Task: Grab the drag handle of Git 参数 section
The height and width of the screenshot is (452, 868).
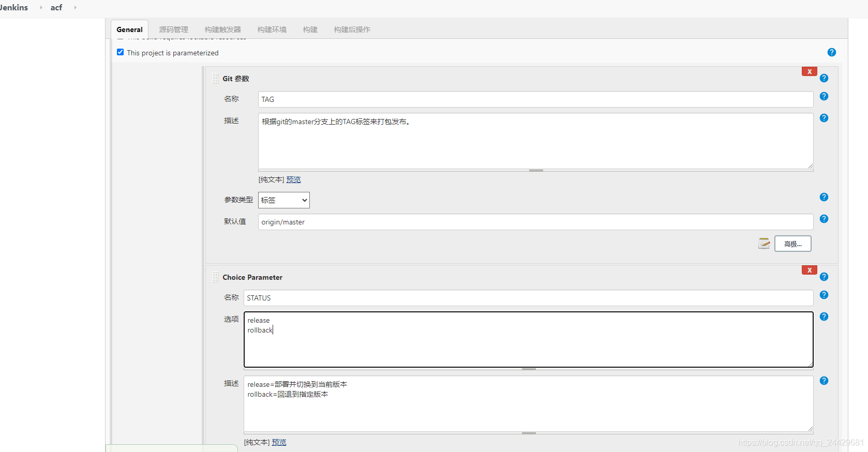Action: [215, 79]
